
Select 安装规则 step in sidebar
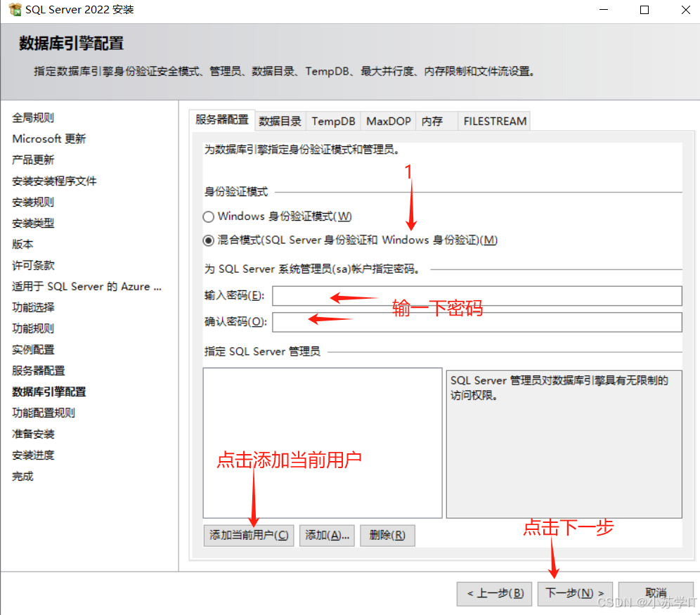[x=33, y=202]
